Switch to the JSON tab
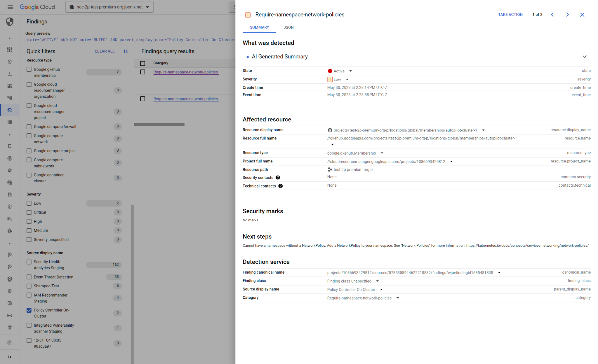The height and width of the screenshot is (364, 598). click(288, 27)
